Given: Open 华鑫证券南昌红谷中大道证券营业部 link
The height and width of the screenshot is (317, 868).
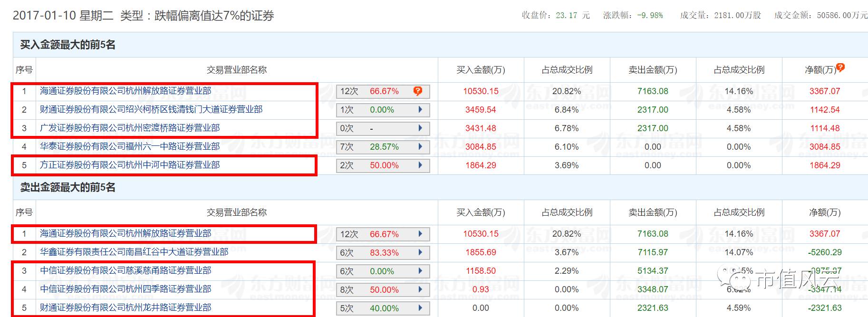Looking at the screenshot, I should (x=134, y=252).
